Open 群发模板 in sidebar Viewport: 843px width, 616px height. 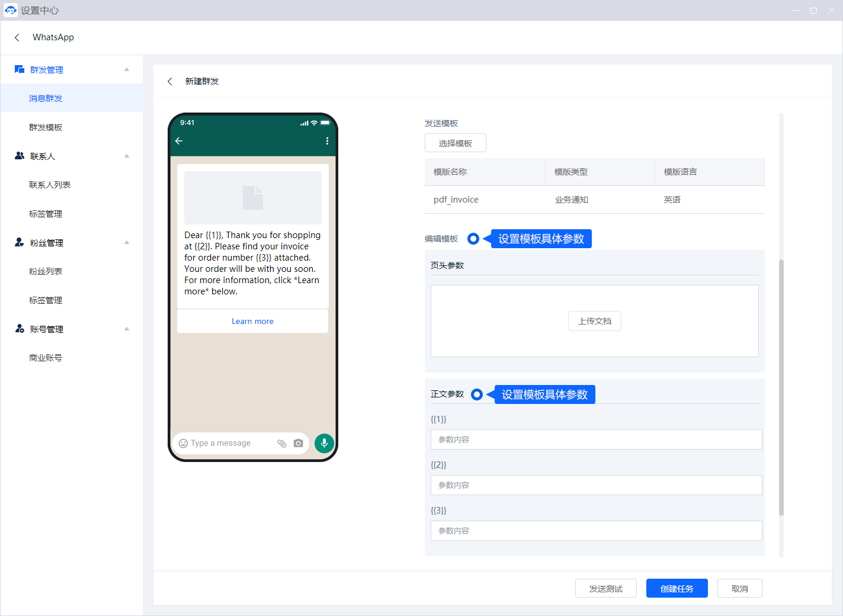tap(46, 127)
